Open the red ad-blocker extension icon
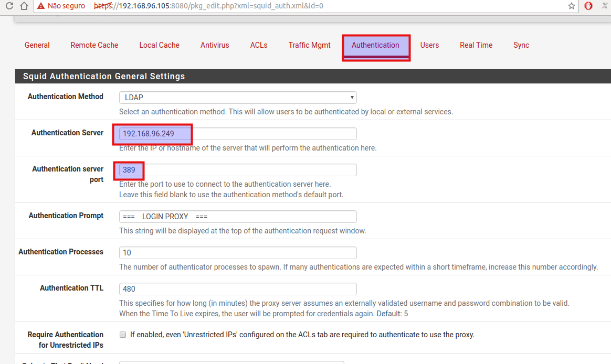This screenshot has height=364, width=611. tap(588, 6)
